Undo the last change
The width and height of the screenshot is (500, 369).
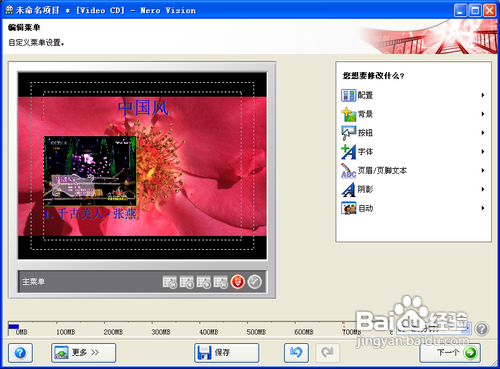[x=296, y=353]
